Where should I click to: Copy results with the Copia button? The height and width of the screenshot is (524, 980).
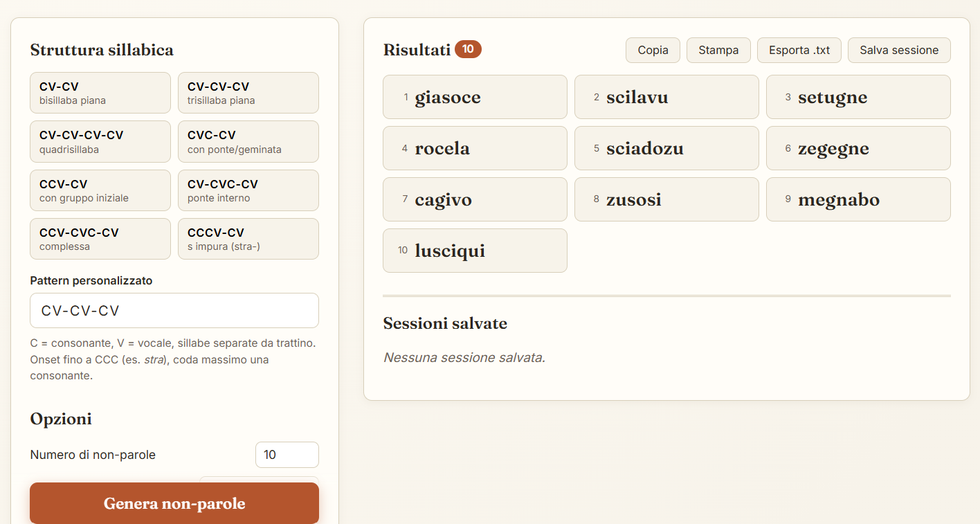653,50
